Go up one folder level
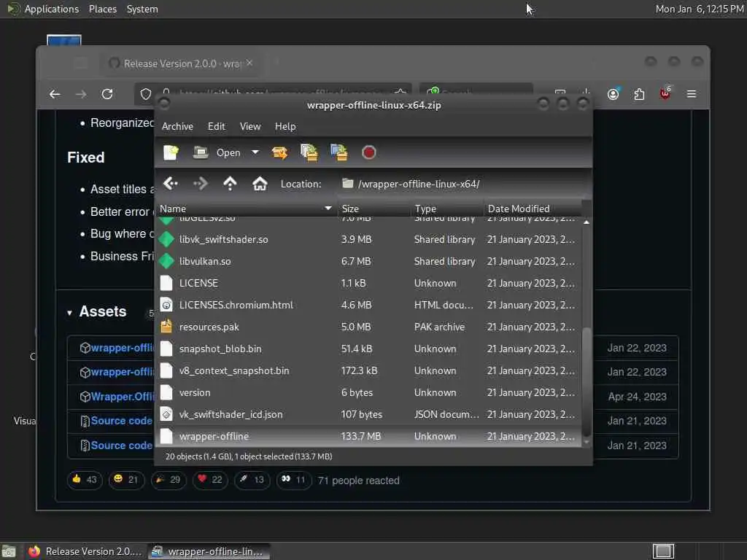This screenshot has width=747, height=560. pyautogui.click(x=230, y=183)
